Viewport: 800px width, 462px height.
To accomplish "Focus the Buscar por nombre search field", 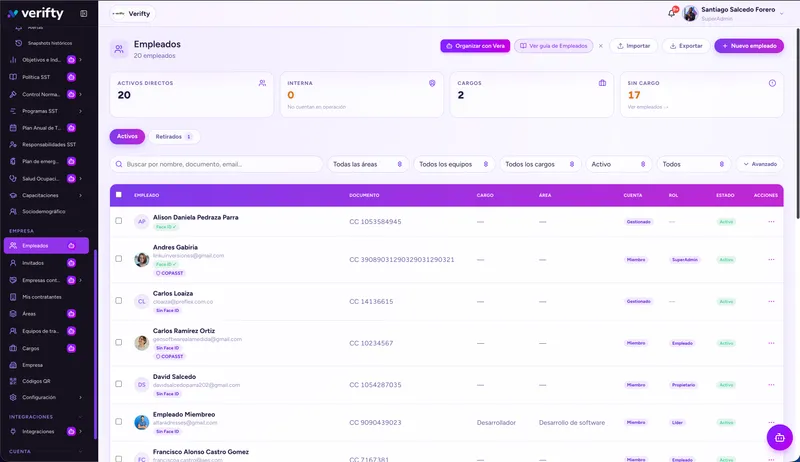I will pos(216,164).
